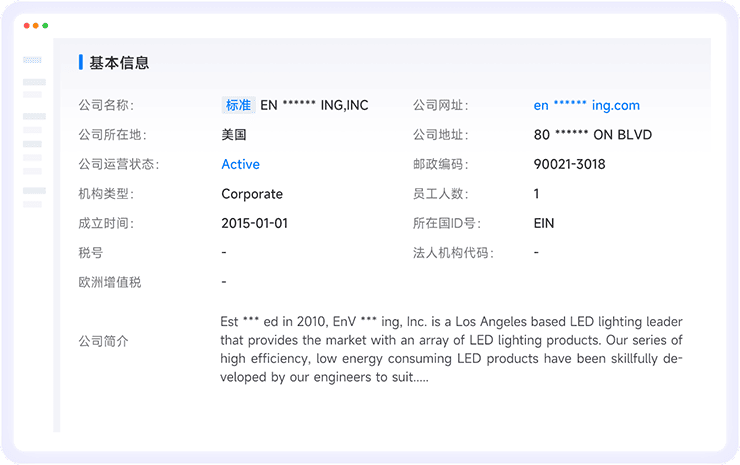The image size is (740, 465).
Task: Click the yellow minimize window dot
Action: tap(36, 25)
